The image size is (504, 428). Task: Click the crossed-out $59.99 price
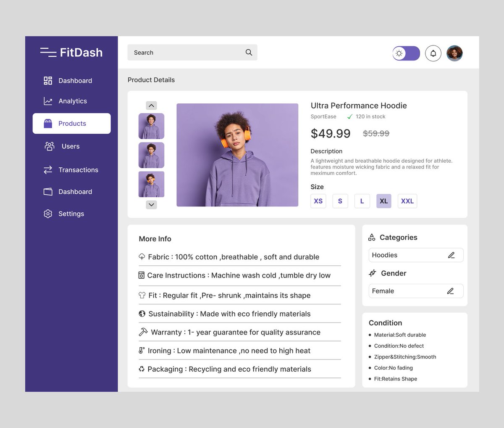coord(376,134)
